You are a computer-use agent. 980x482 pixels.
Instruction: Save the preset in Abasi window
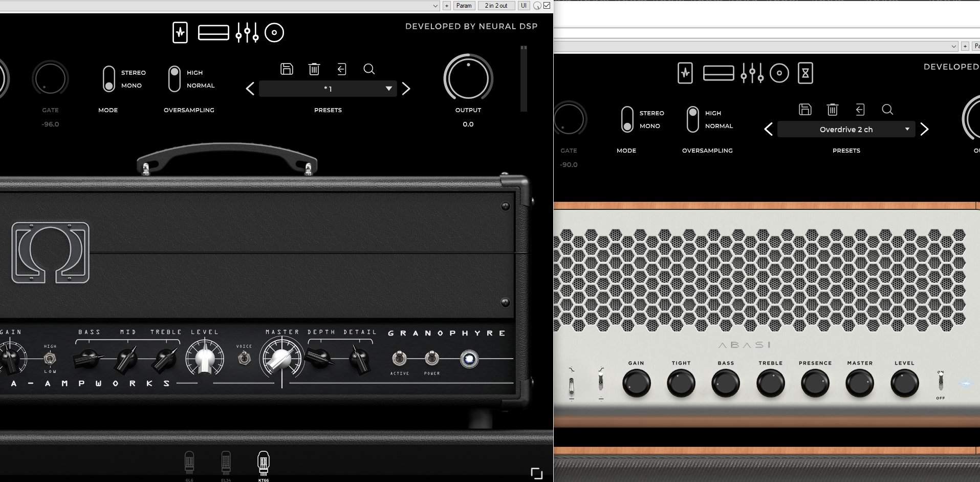coord(805,109)
